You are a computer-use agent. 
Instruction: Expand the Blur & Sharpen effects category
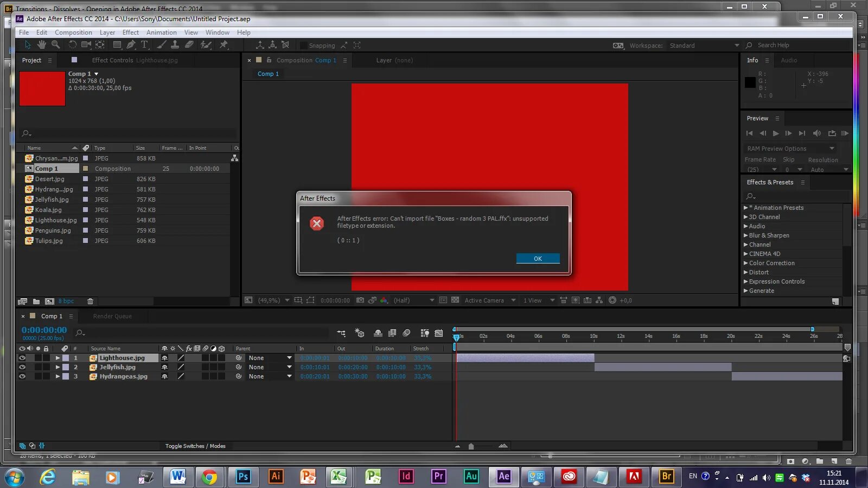click(x=746, y=235)
